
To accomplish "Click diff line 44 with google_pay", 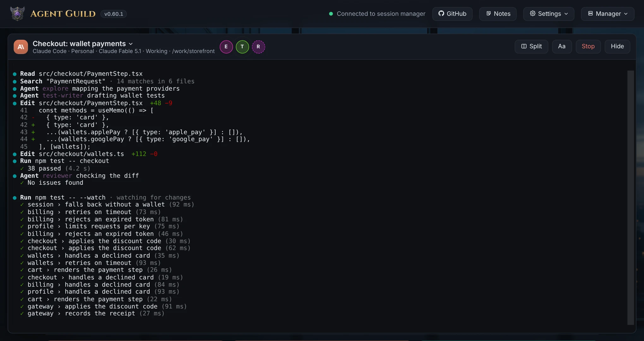I will click(135, 139).
